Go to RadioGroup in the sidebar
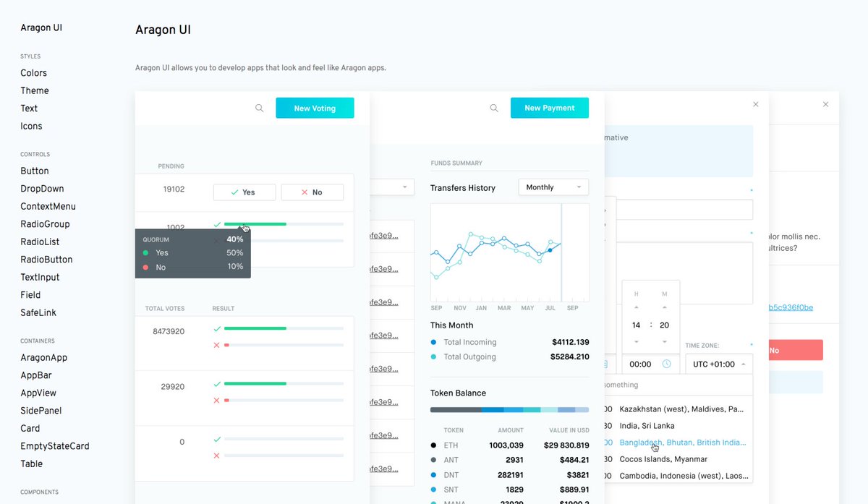 click(x=45, y=224)
